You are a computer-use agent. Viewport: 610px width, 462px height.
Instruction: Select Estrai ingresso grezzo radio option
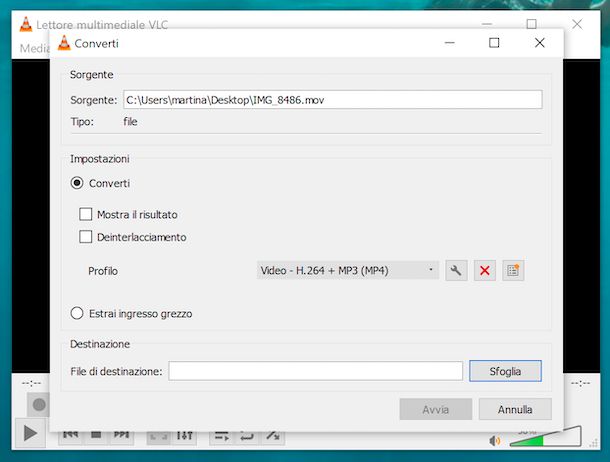pos(77,313)
